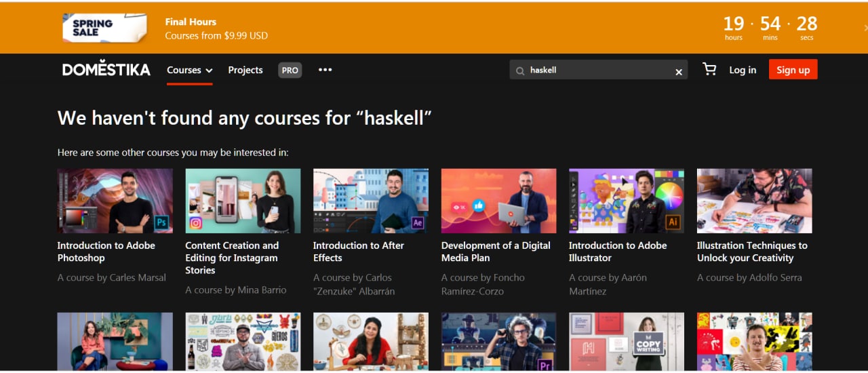Open the Copy Writing course thumbnail
868x373 pixels.
(627, 342)
